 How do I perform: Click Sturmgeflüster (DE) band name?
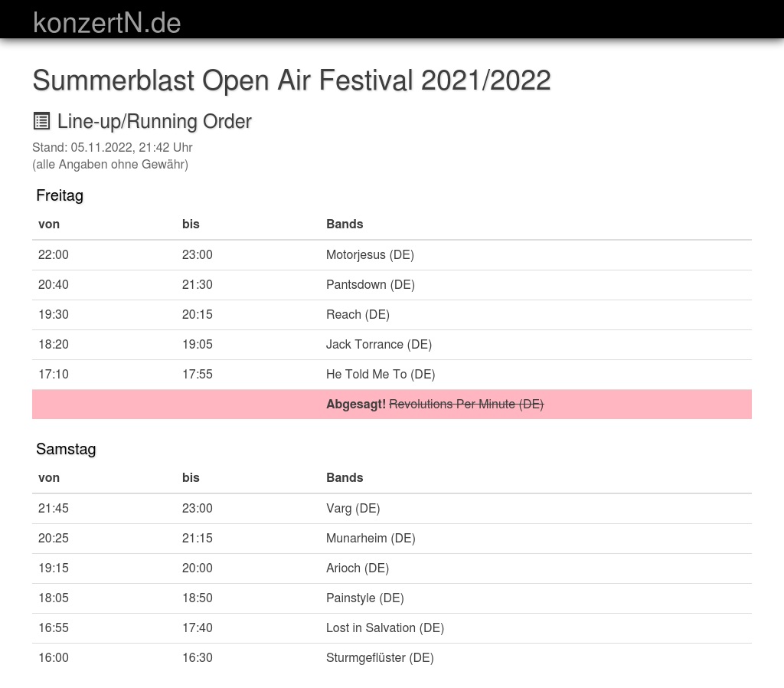click(380, 657)
